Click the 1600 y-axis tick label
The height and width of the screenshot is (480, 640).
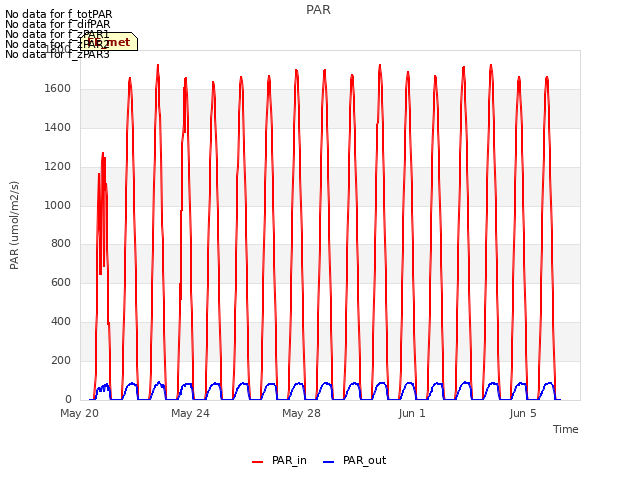[x=58, y=89]
